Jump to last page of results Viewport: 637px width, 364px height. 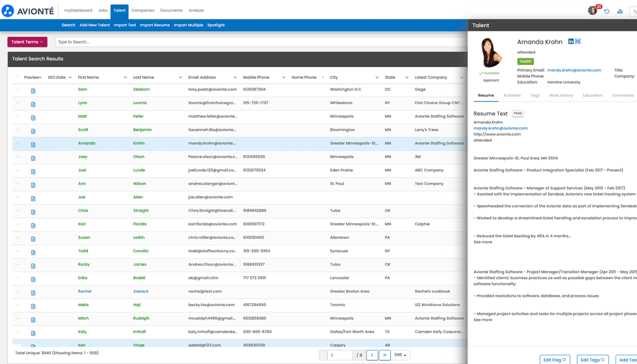[x=384, y=355]
